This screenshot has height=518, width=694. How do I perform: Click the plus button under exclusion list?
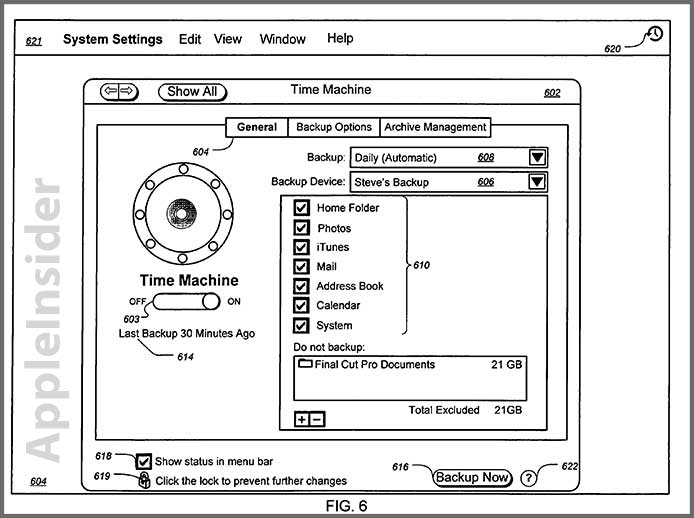click(301, 419)
